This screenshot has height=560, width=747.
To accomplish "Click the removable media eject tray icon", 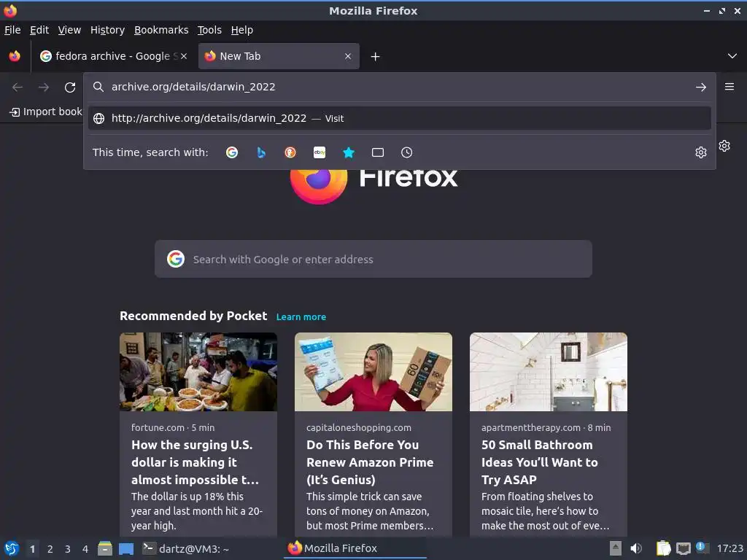I will (x=616, y=548).
